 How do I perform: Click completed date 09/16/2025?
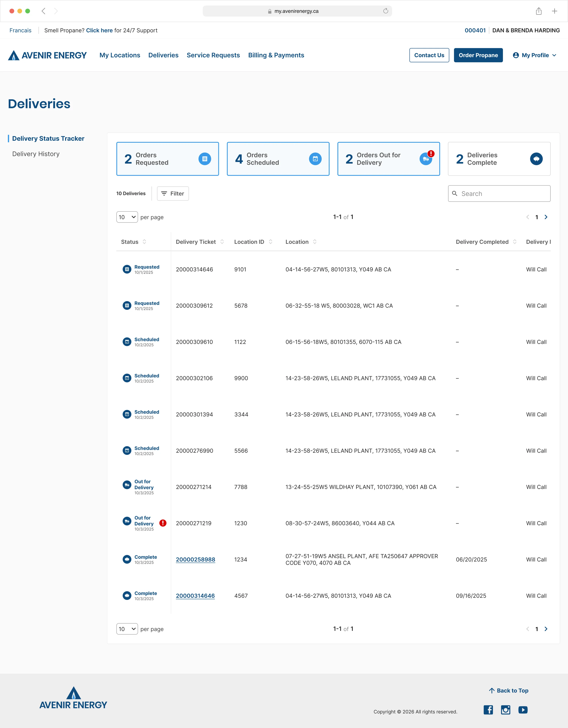471,596
